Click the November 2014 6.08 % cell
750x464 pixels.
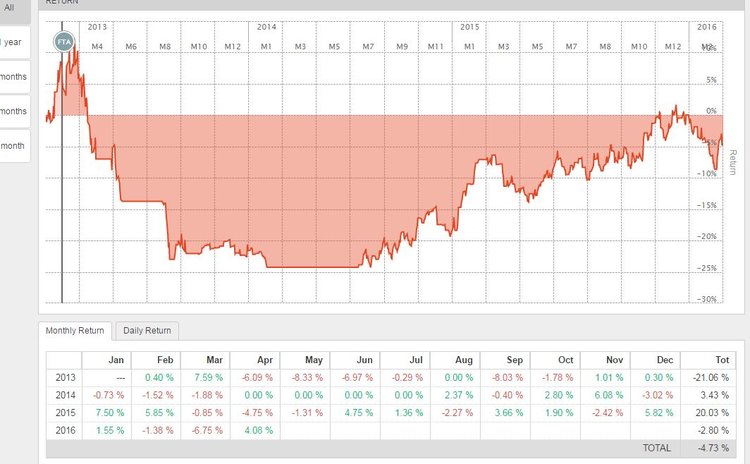click(605, 396)
